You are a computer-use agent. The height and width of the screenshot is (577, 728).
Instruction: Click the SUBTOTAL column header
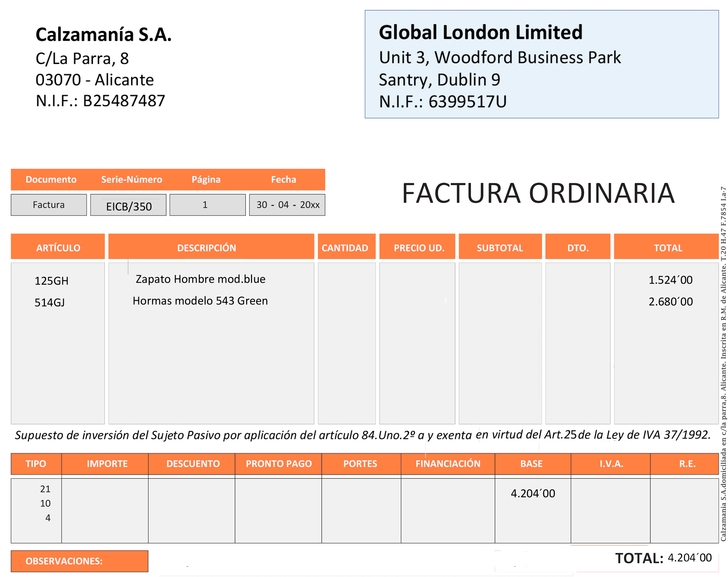click(500, 248)
